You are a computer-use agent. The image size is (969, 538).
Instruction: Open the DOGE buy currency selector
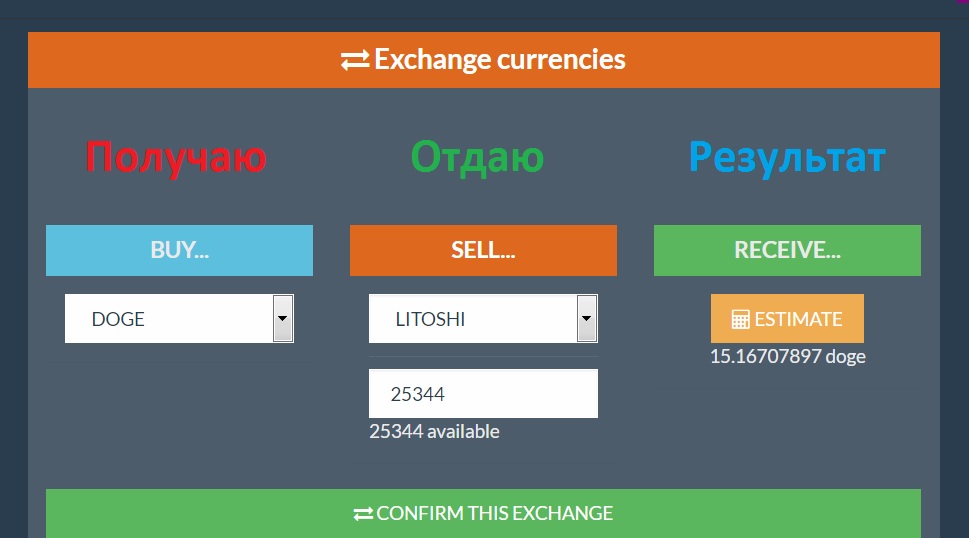[x=170, y=319]
